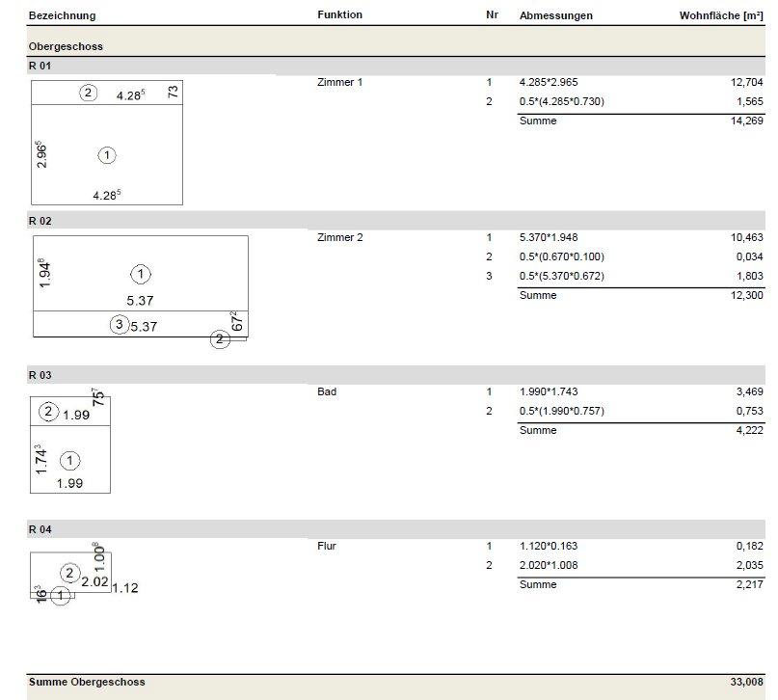Click the Zimmer 2 Summe value 12,300
The width and height of the screenshot is (778, 700).
point(746,295)
